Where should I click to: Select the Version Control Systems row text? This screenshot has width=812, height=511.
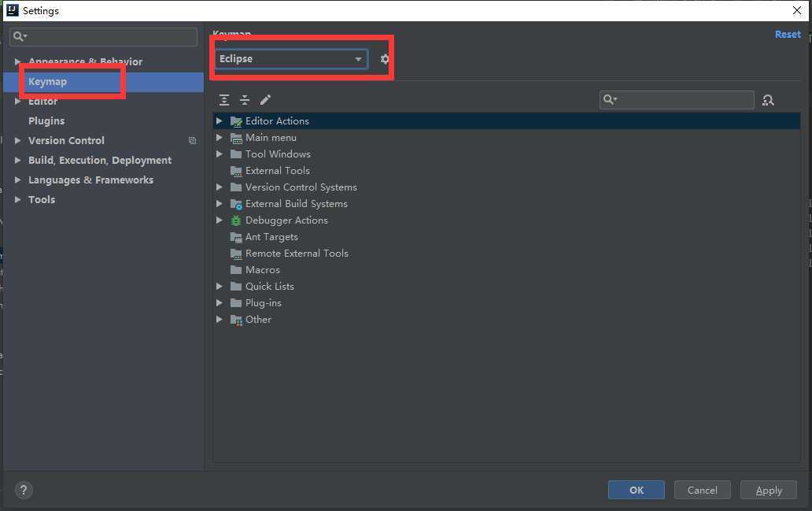tap(301, 187)
